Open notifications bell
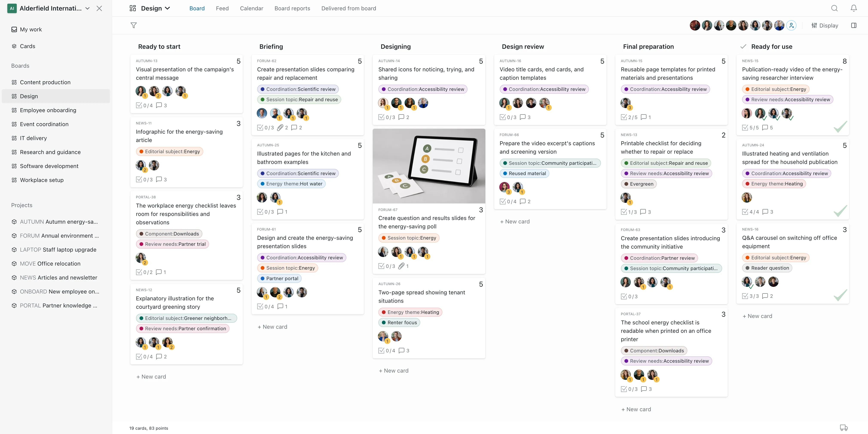The height and width of the screenshot is (434, 868). [x=854, y=8]
